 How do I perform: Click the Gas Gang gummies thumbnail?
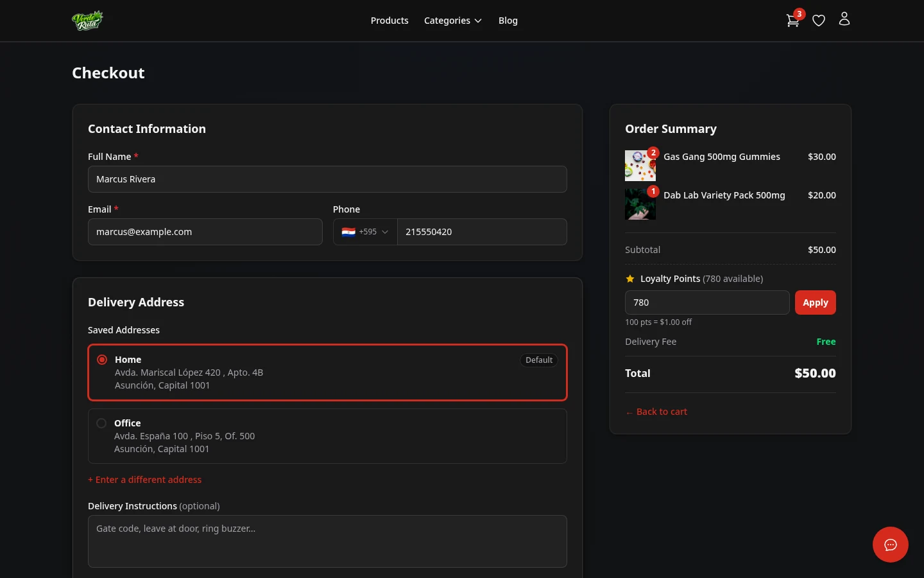tap(640, 165)
